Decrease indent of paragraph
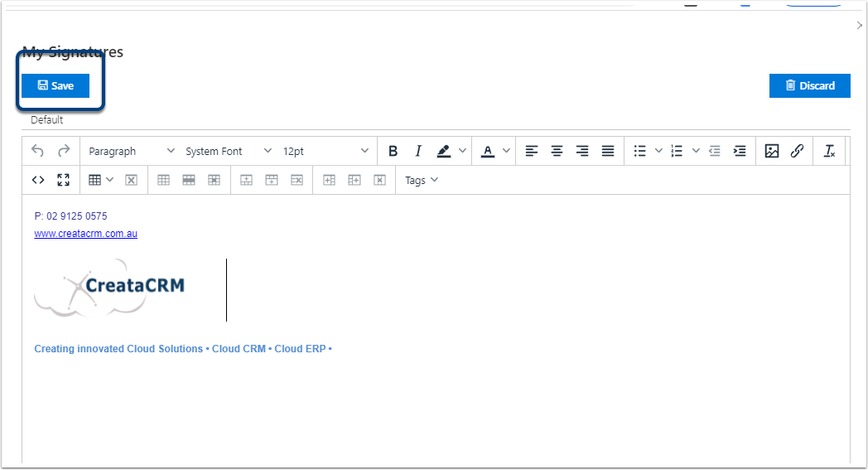Viewport: 868px width, 470px height. (715, 151)
